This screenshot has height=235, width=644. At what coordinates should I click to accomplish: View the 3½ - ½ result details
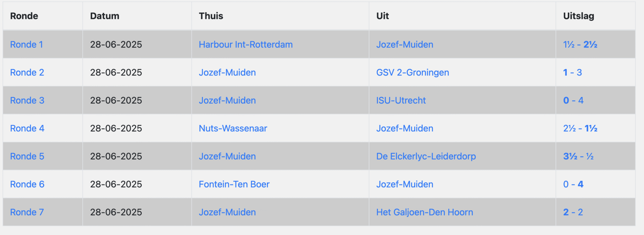(x=578, y=156)
